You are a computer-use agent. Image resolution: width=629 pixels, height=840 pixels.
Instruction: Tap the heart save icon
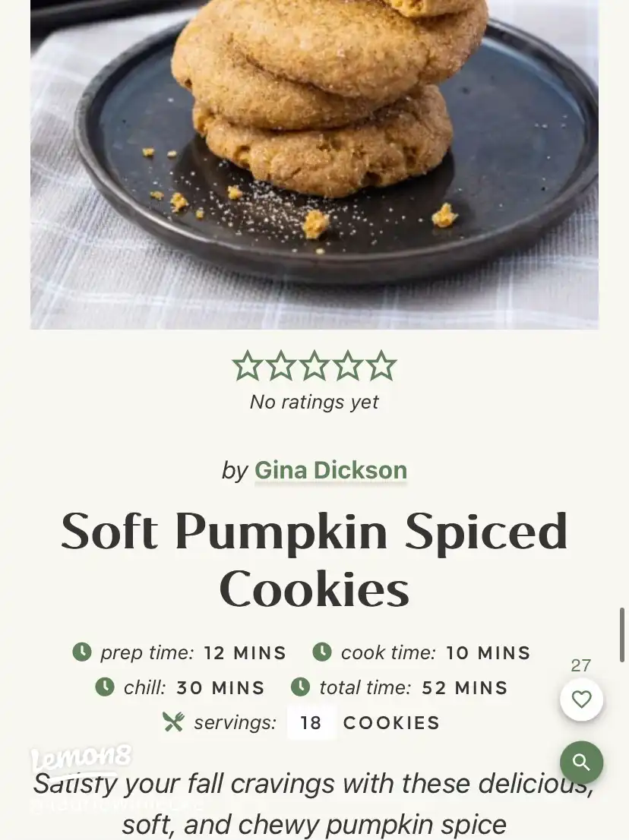[x=581, y=699]
